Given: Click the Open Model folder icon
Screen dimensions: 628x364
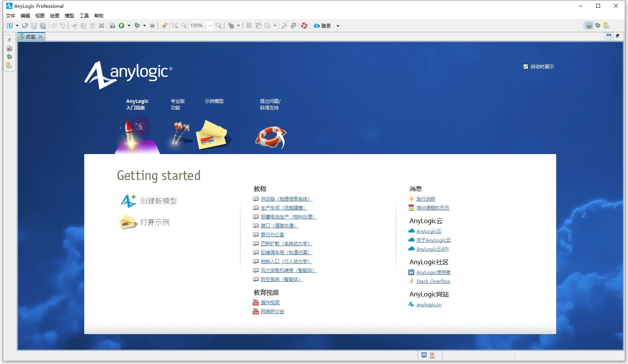Looking at the screenshot, I should (25, 26).
